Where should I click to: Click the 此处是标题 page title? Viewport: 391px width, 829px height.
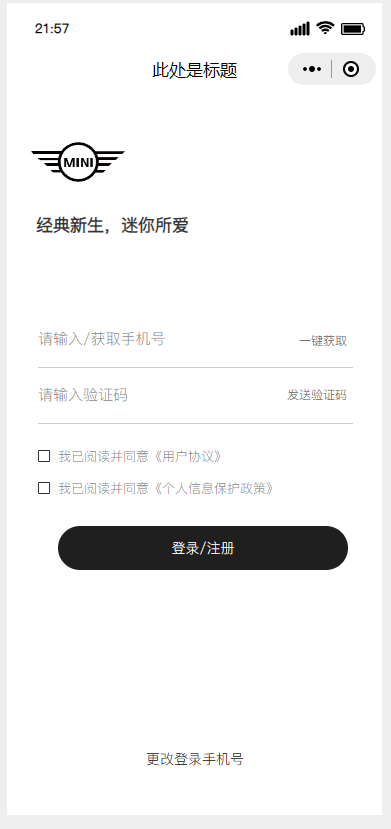click(x=195, y=70)
